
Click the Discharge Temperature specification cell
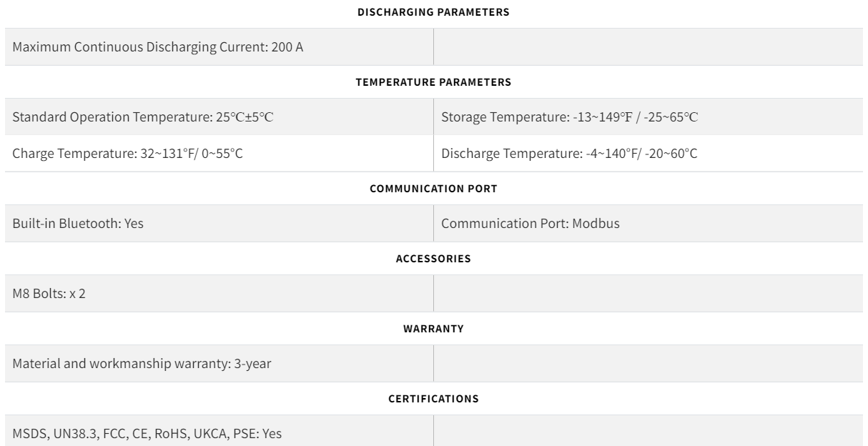pos(569,153)
